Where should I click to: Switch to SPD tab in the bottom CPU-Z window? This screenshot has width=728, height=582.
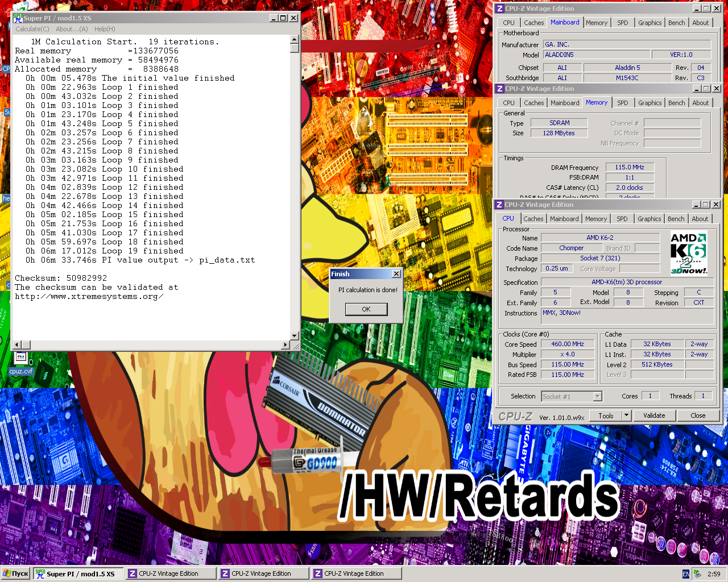622,219
